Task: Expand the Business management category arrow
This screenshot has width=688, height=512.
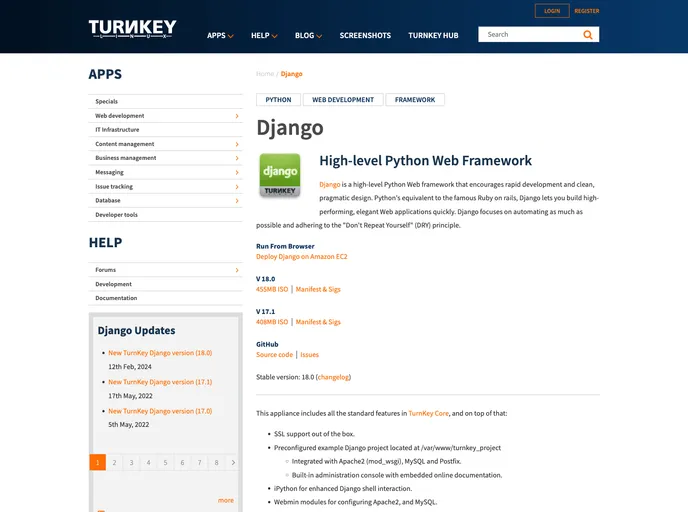Action: [237, 158]
